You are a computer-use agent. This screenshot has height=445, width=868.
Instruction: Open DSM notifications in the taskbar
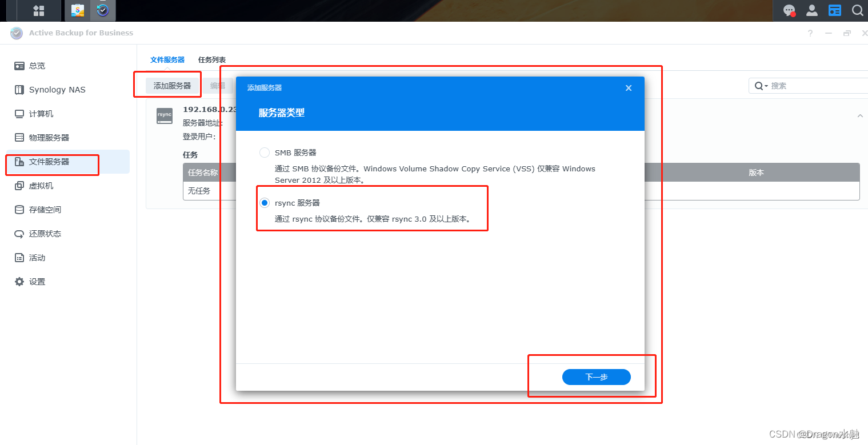pyautogui.click(x=789, y=10)
